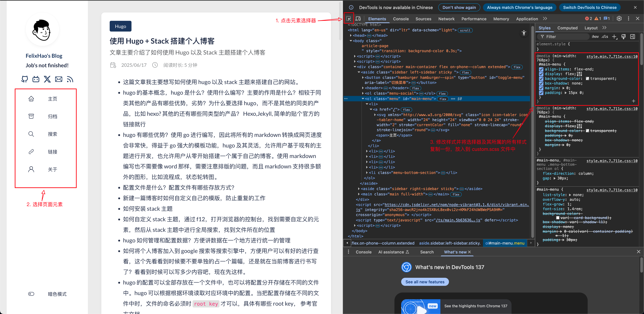Open the AI assistance drawer tab

pyautogui.click(x=393, y=252)
